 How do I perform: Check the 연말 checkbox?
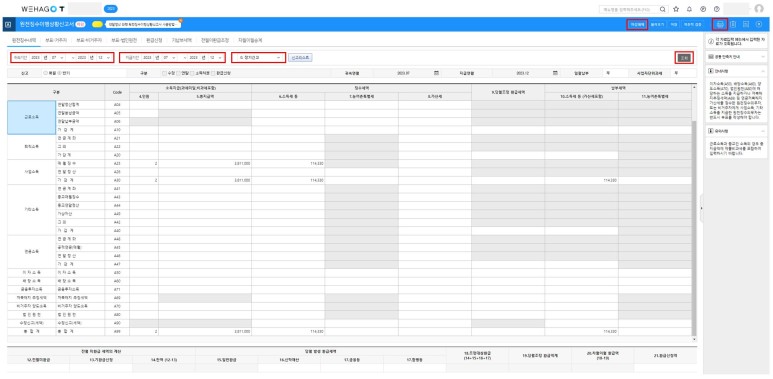[x=178, y=73]
